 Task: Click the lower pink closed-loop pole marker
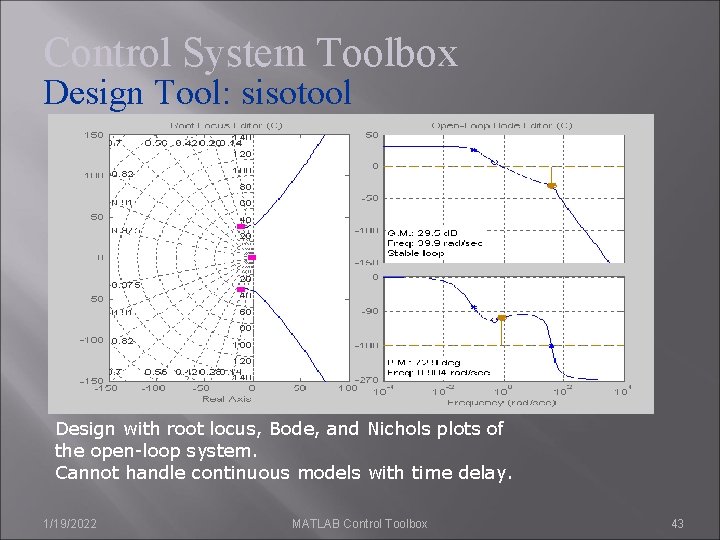241,289
